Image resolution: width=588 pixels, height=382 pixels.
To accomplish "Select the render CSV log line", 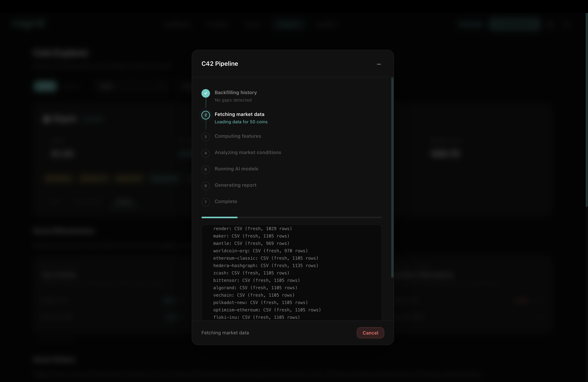I will point(253,229).
